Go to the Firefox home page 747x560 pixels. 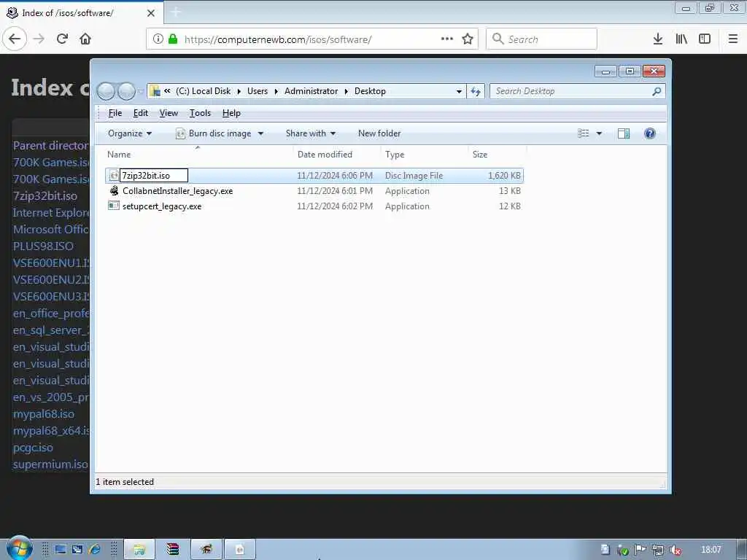click(x=85, y=39)
